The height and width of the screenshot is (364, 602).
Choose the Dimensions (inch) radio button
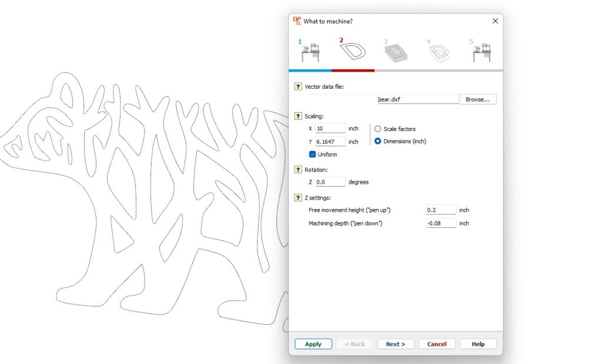point(377,141)
